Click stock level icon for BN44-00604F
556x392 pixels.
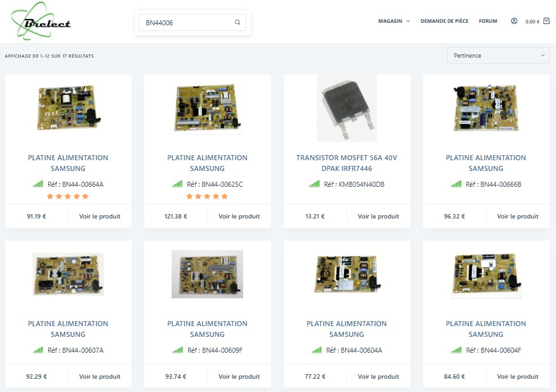(x=457, y=350)
